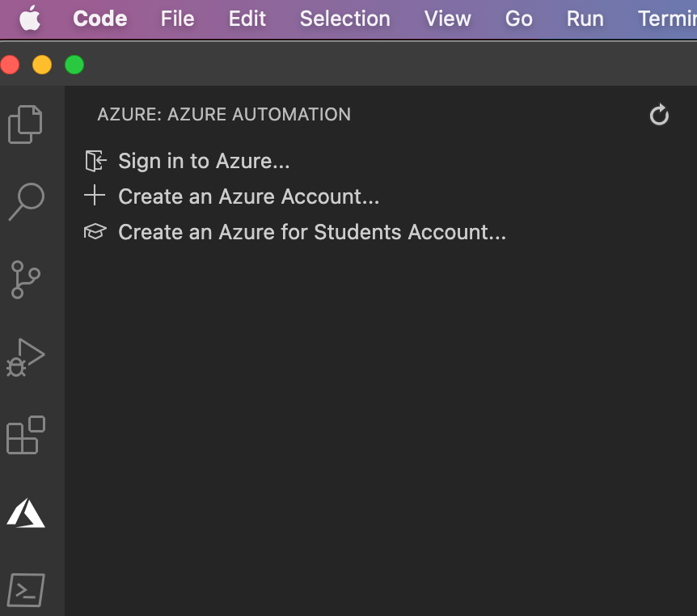Sign in to Azure
Viewport: 697px width, 616px height.
(x=204, y=161)
